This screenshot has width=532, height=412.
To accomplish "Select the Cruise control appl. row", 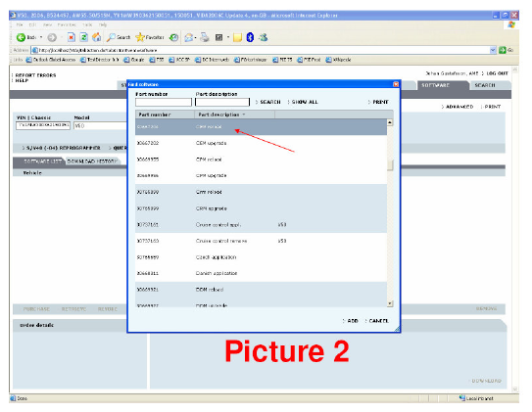I will click(x=261, y=225).
